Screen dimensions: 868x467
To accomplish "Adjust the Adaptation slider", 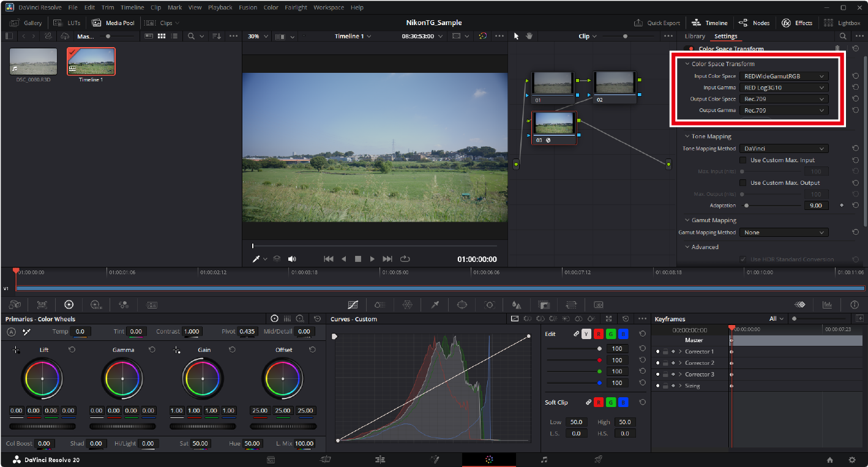I will (747, 206).
